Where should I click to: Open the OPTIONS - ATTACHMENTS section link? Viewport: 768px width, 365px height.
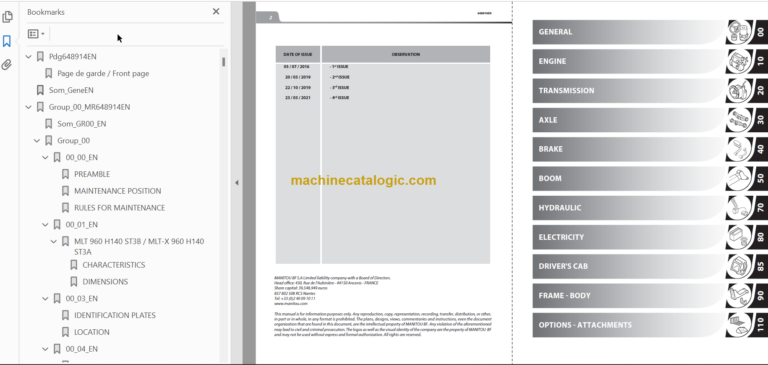point(630,325)
